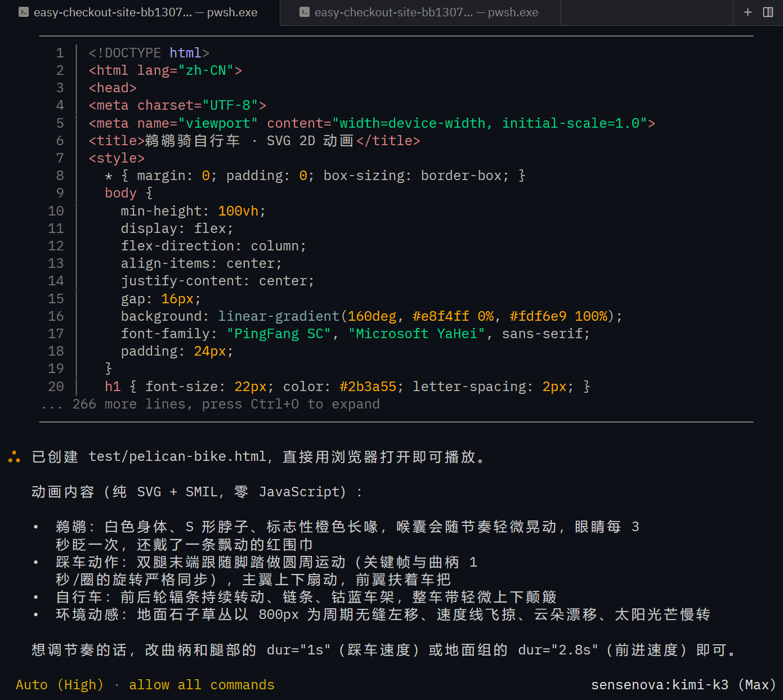Click the meta viewport code line
Viewport: 783px width, 700px height.
pos(372,123)
